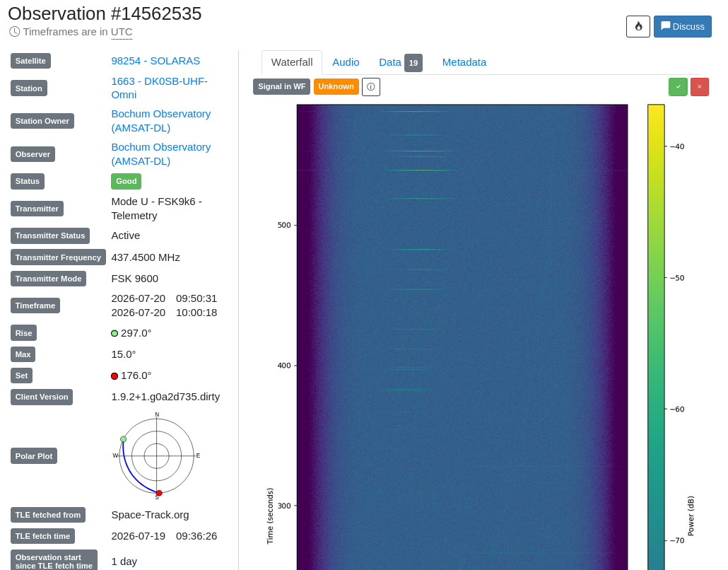Mark waterfall without signal using red X
This screenshot has height=570, width=728.
700,87
